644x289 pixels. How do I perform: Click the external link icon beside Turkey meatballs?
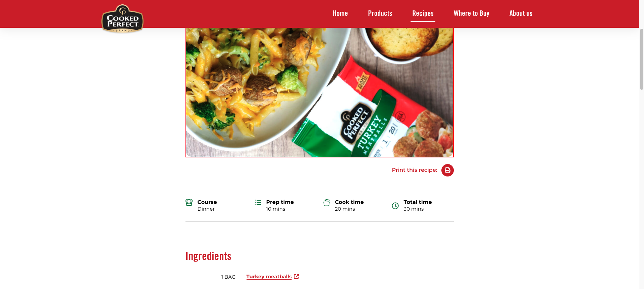point(297,276)
